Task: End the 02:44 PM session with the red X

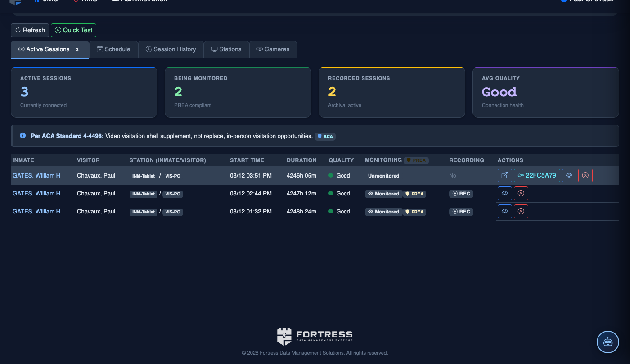Action: tap(521, 193)
